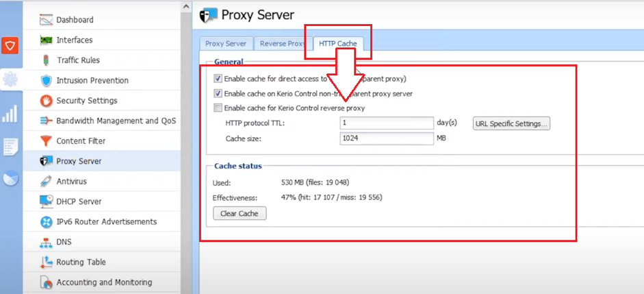Click the Clear Cache button
The image size is (644, 294).
[240, 213]
